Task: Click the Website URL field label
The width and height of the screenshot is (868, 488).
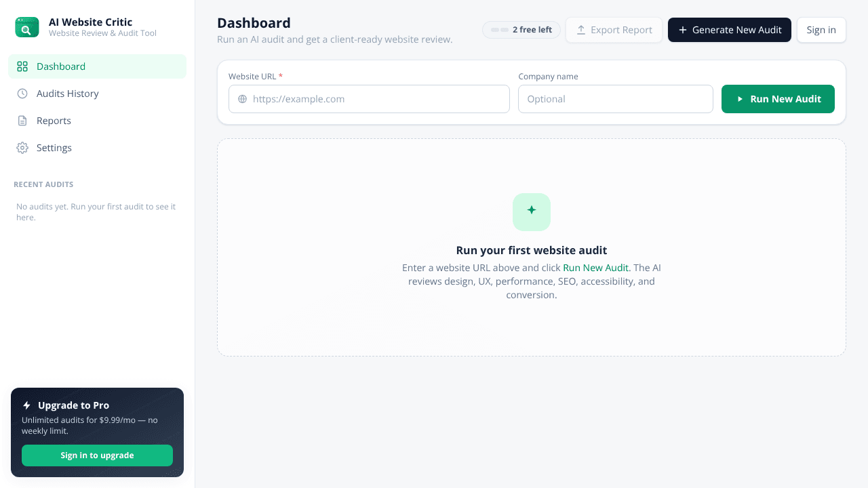Action: pyautogui.click(x=256, y=77)
